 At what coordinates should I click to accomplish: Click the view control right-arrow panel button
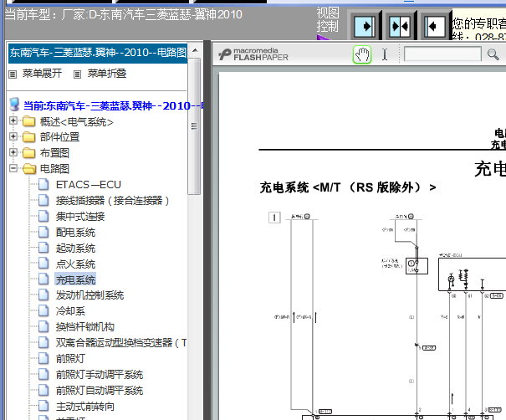[x=365, y=26]
